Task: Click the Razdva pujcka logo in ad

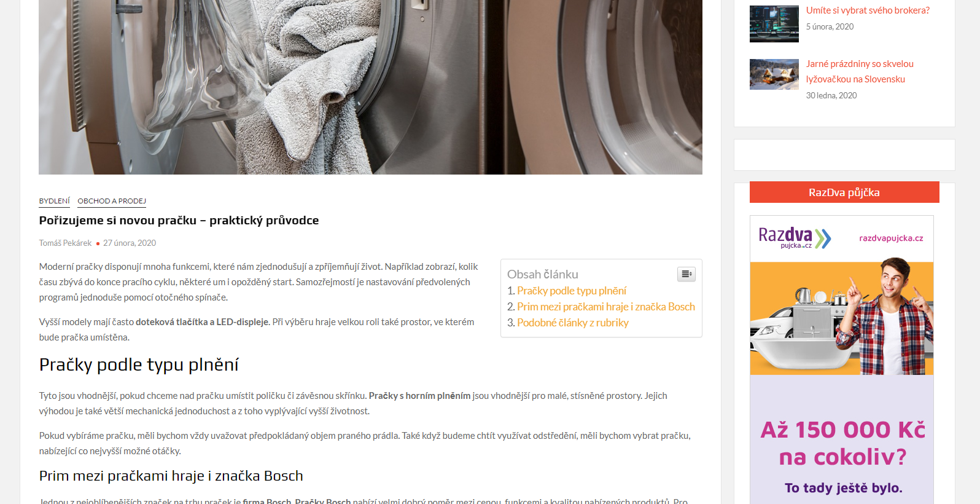Action: tap(795, 237)
